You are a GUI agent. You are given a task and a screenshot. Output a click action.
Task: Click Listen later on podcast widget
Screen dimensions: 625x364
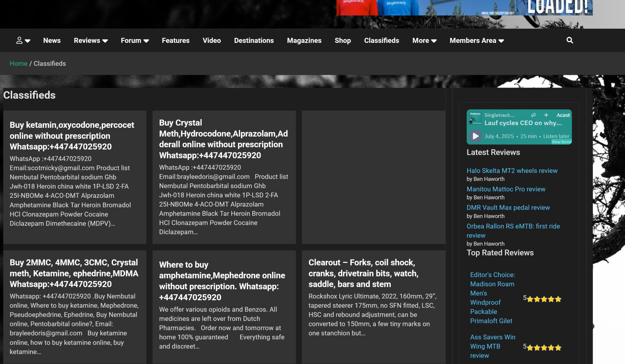pyautogui.click(x=556, y=136)
